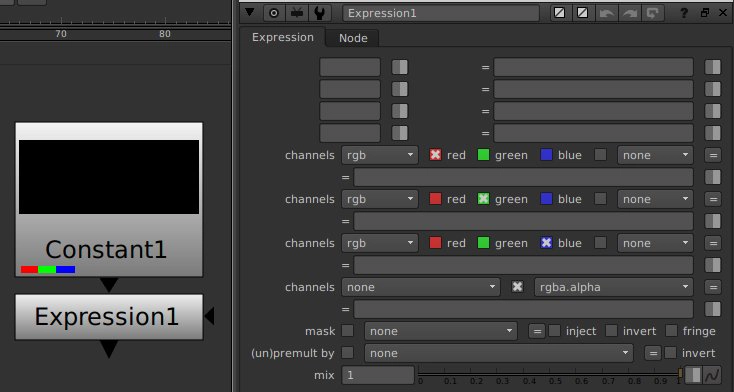Image resolution: width=734 pixels, height=392 pixels.
Task: Enable the fringe checkbox
Action: pyautogui.click(x=671, y=331)
